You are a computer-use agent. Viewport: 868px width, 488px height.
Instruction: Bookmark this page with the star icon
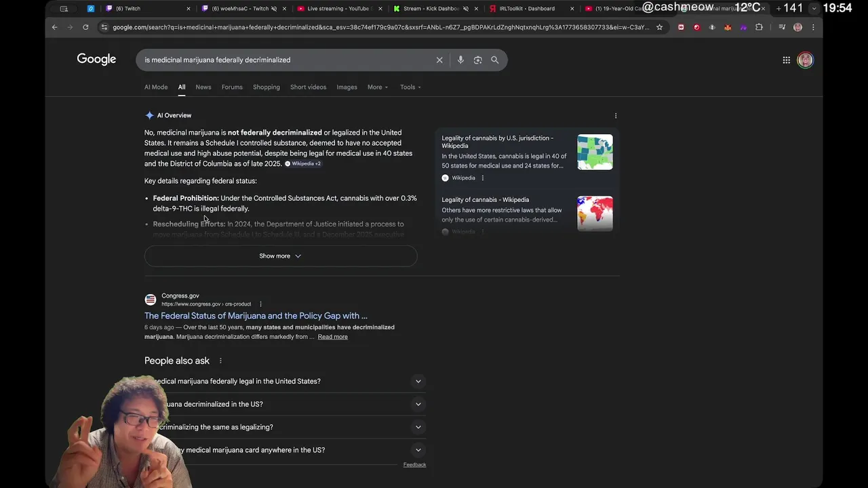(x=659, y=27)
